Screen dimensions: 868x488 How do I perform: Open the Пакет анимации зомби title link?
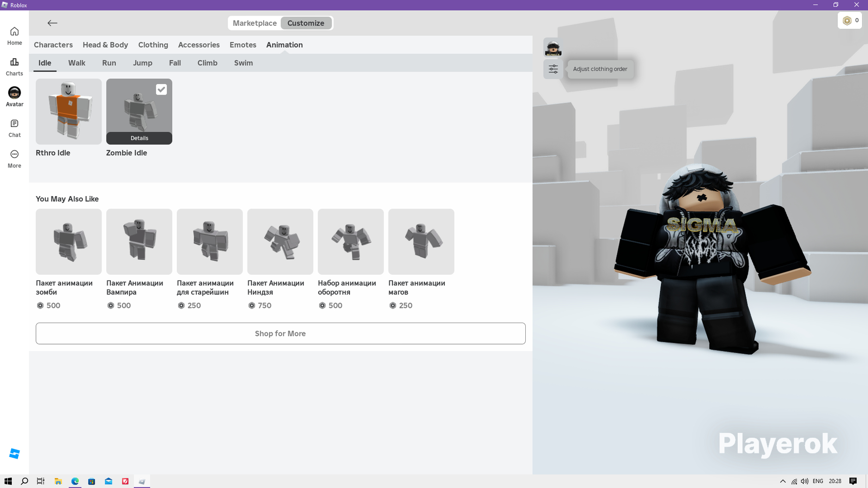(64, 287)
